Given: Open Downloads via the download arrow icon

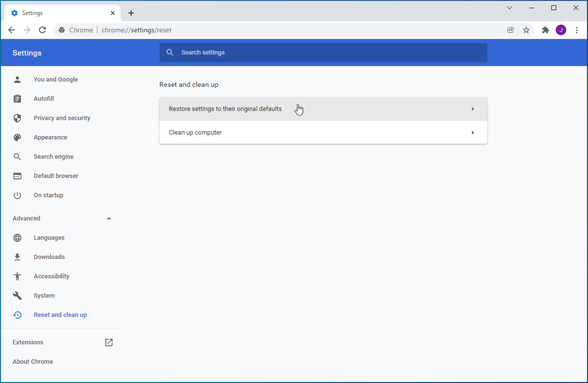Looking at the screenshot, I should point(17,257).
